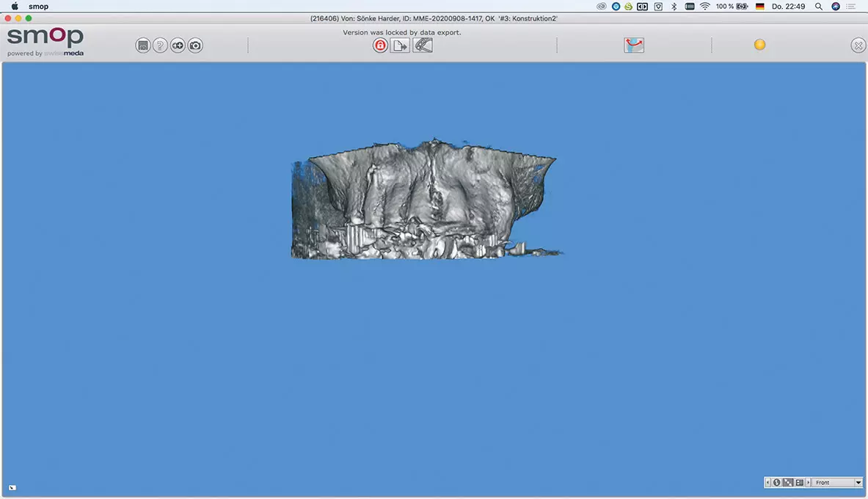
Task: Open the Front view orientation dropdown
Action: click(x=838, y=482)
